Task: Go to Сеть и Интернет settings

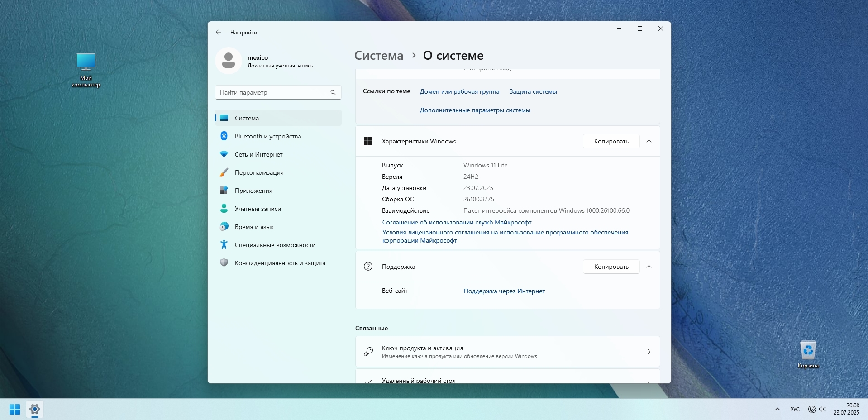Action: click(x=278, y=154)
